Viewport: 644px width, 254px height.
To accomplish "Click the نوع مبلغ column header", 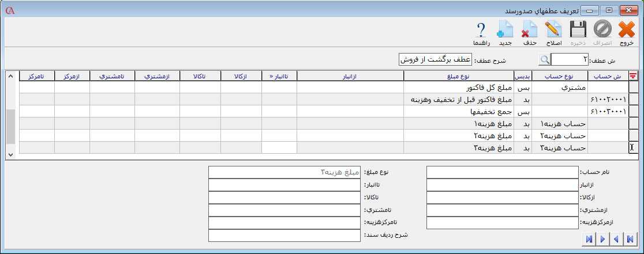I will point(459,76).
